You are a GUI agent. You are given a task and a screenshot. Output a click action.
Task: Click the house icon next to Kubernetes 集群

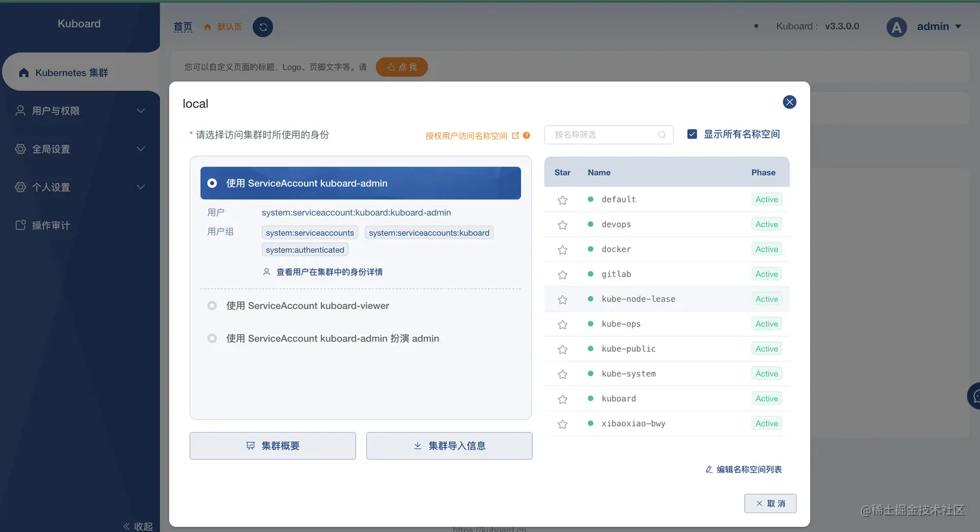(x=24, y=73)
